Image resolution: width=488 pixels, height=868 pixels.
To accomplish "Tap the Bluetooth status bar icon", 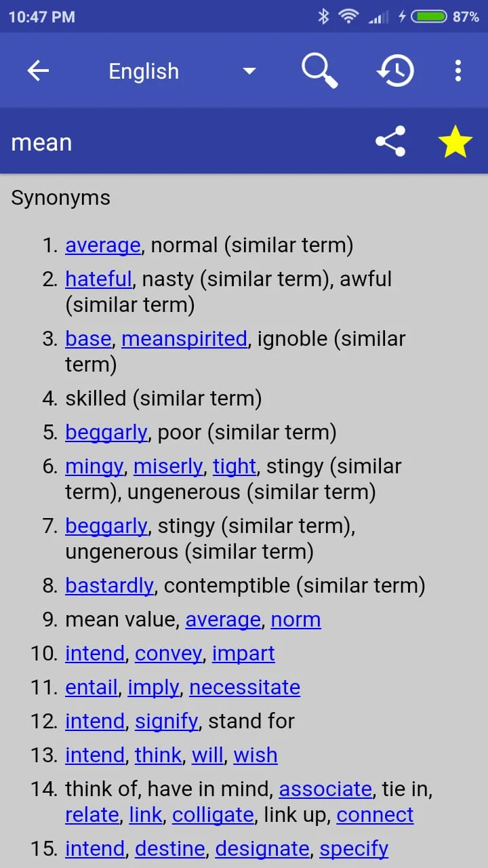I will pyautogui.click(x=323, y=17).
